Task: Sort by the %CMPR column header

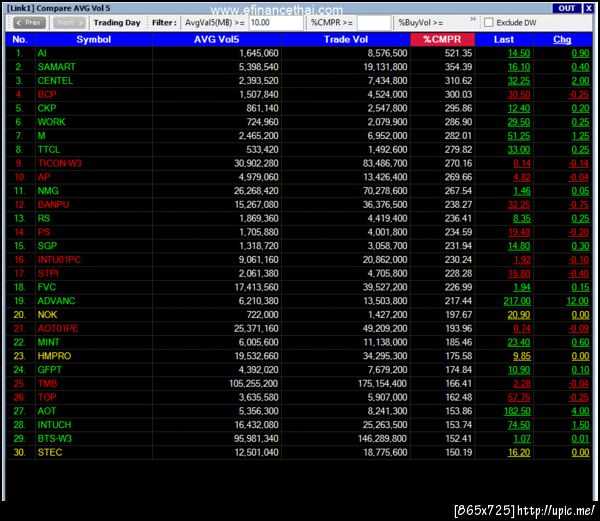Action: pyautogui.click(x=442, y=39)
